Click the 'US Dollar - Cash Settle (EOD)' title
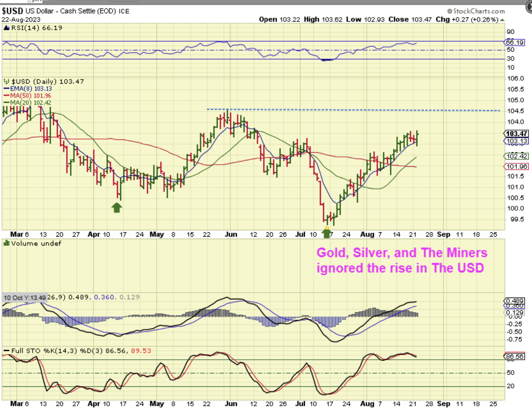Screen dimensions: 532x408 (x=71, y=11)
